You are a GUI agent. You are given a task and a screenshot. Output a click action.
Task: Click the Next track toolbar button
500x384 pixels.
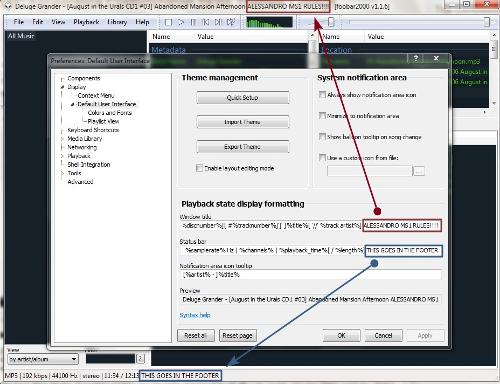click(x=218, y=22)
